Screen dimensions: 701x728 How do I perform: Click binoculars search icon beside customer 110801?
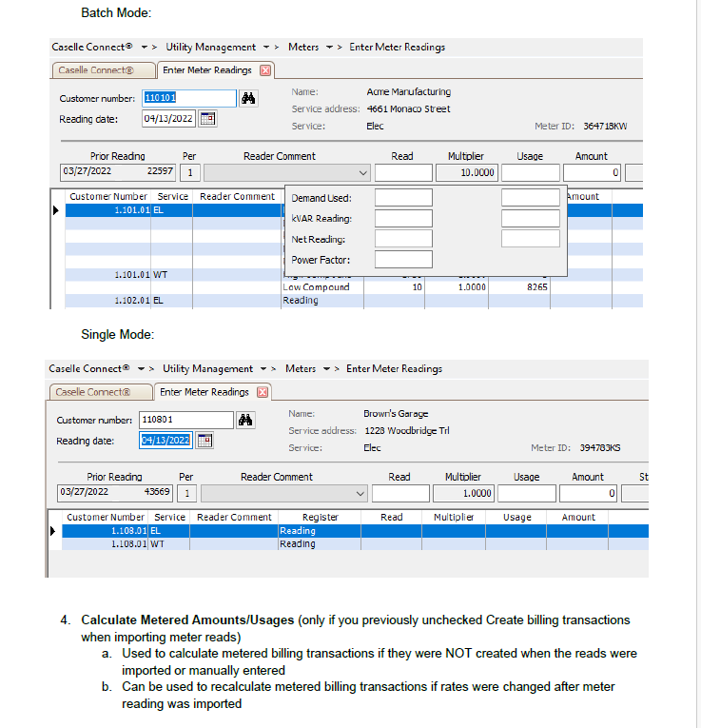[245, 421]
